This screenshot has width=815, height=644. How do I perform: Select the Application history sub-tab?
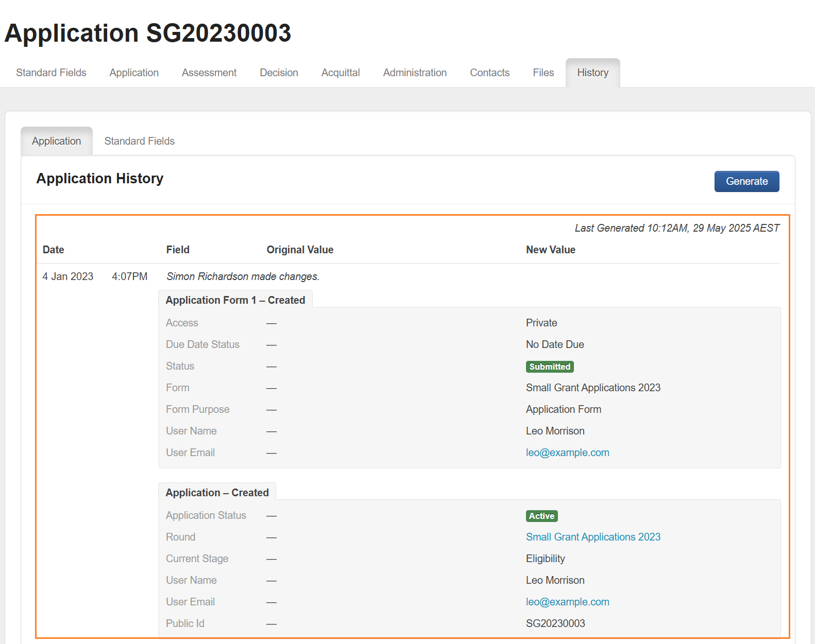pyautogui.click(x=57, y=141)
